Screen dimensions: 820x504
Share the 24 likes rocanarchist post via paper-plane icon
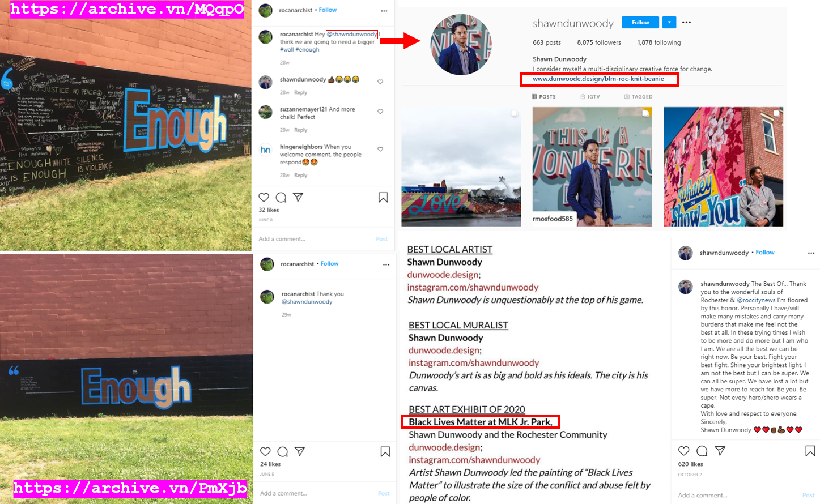tap(300, 451)
